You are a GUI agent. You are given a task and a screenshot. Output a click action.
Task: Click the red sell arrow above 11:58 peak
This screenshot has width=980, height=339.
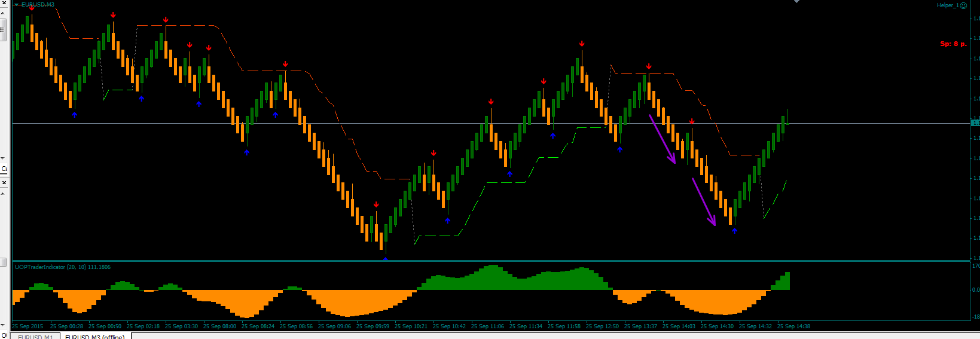click(582, 44)
